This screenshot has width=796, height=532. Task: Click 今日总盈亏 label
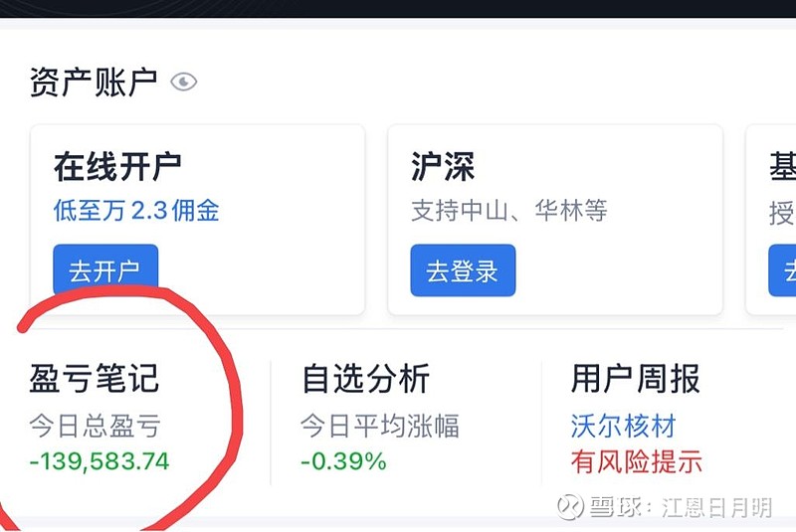[x=95, y=426]
